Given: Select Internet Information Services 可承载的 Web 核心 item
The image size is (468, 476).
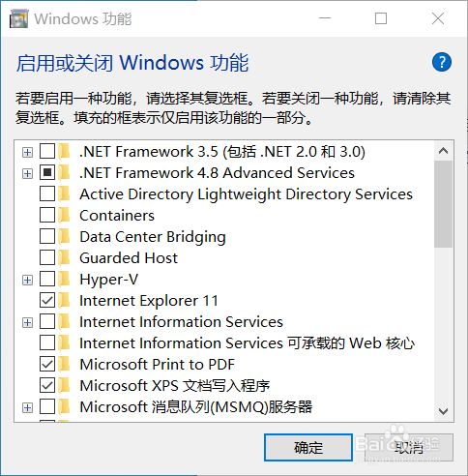Looking at the screenshot, I should [247, 343].
